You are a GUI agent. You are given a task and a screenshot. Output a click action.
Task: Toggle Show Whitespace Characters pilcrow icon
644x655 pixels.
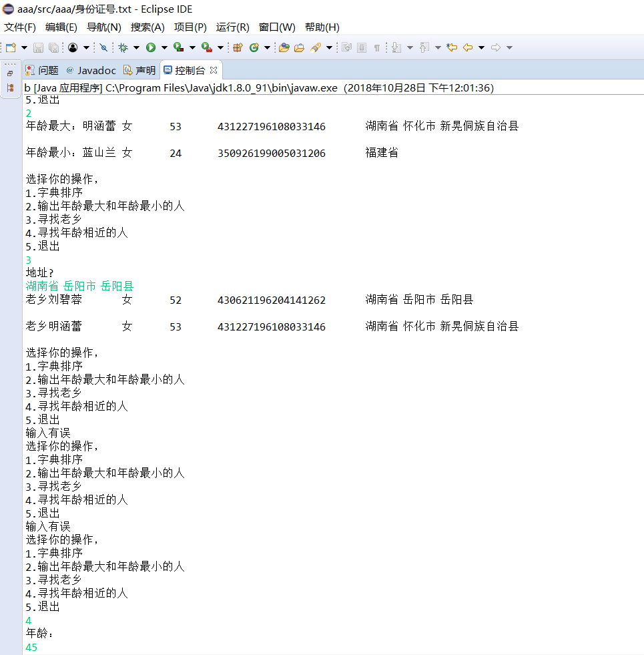click(x=376, y=47)
